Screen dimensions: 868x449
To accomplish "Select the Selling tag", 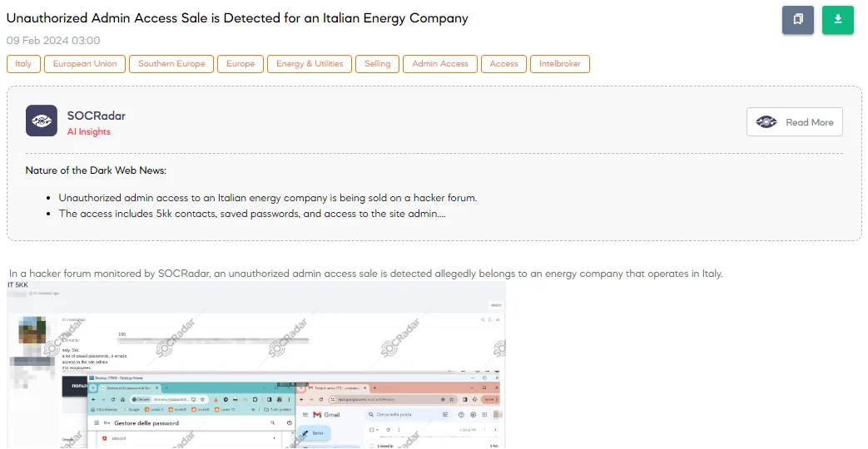I will click(378, 63).
